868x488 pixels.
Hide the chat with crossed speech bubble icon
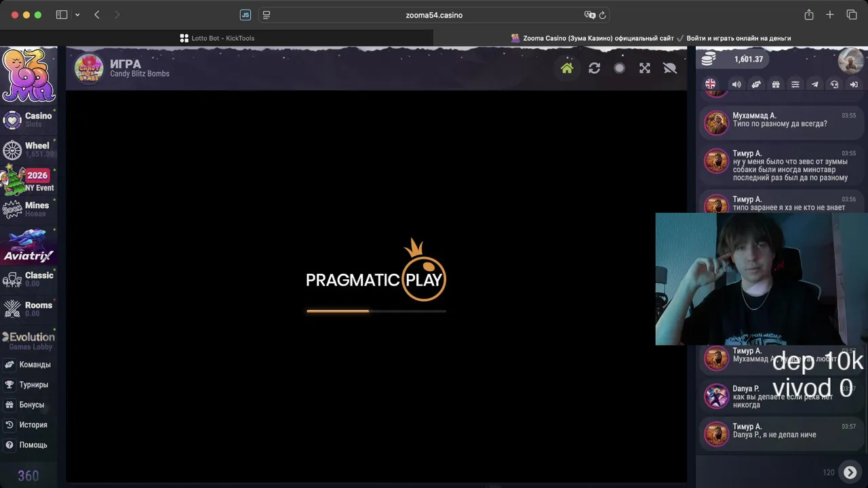point(670,68)
